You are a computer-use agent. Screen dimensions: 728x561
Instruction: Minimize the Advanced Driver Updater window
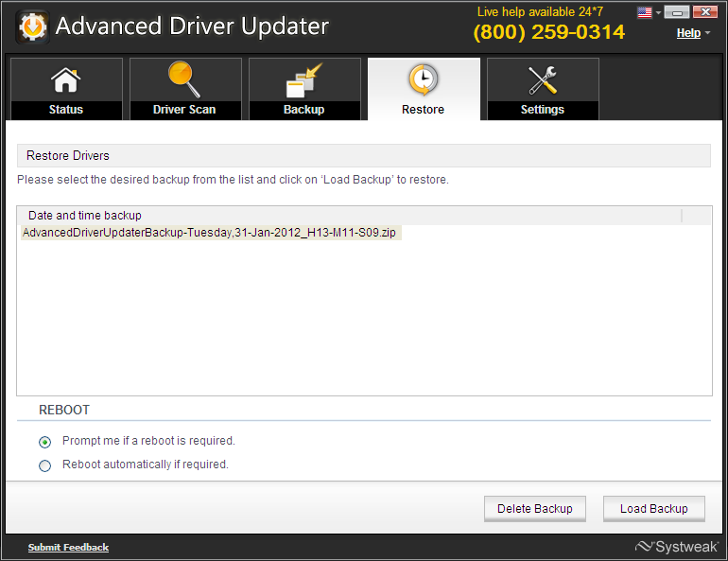coord(676,12)
